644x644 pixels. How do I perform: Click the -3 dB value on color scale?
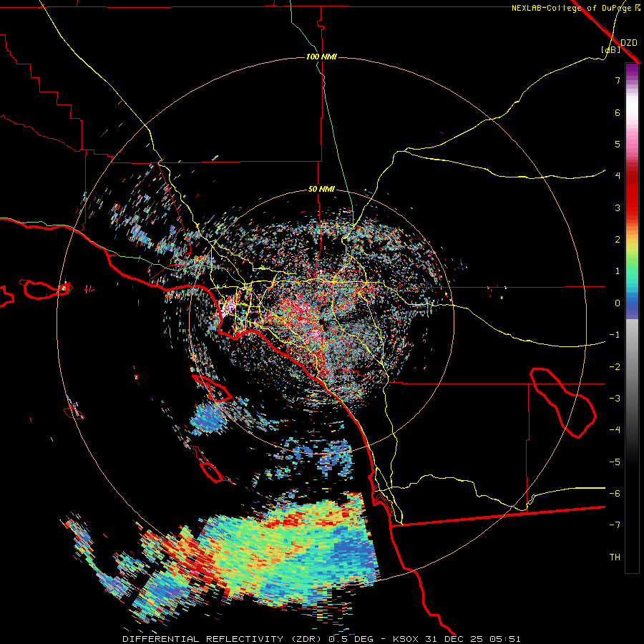(x=615, y=399)
